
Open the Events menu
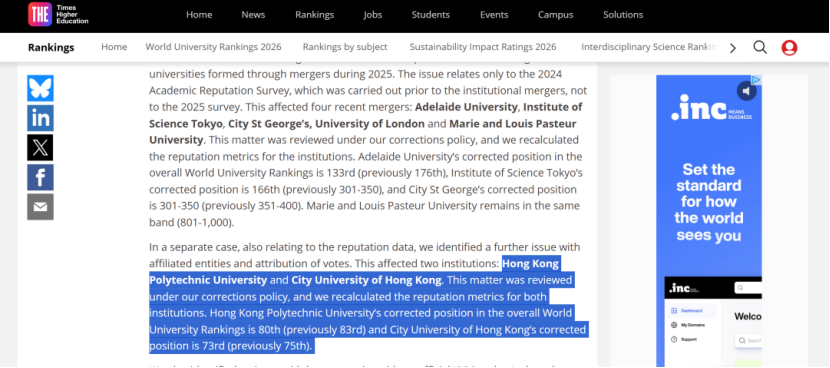494,15
